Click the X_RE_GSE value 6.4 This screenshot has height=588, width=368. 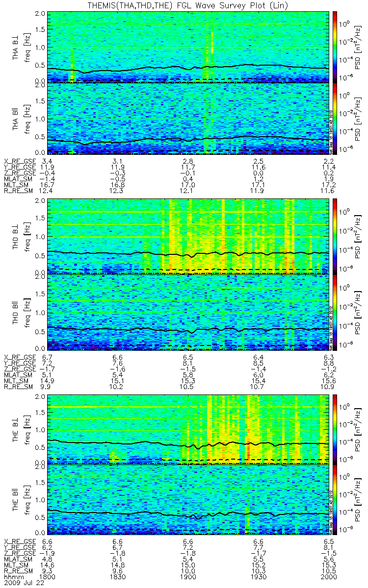[x=258, y=357]
